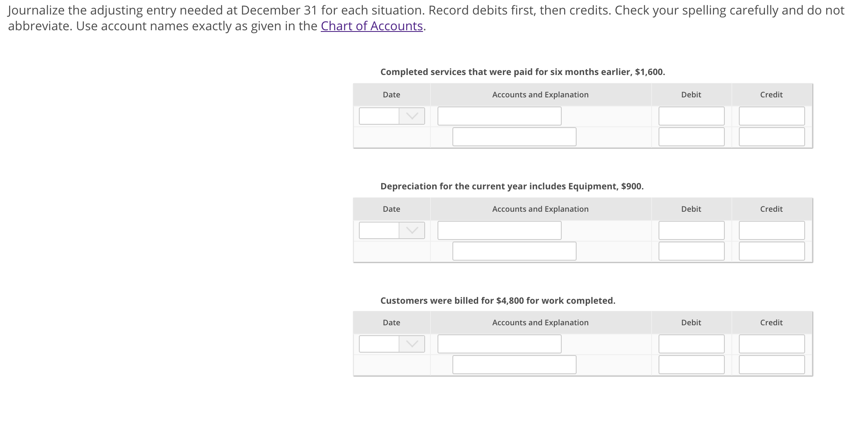The image size is (868, 421).
Task: Click credit account field for customers billed entry
Action: (514, 365)
